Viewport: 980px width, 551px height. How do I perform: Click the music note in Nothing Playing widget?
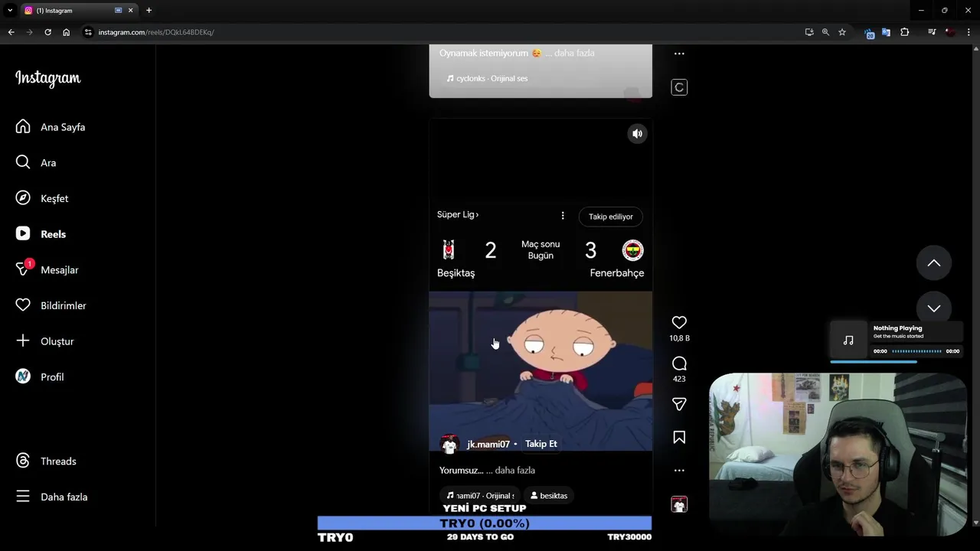coord(848,341)
